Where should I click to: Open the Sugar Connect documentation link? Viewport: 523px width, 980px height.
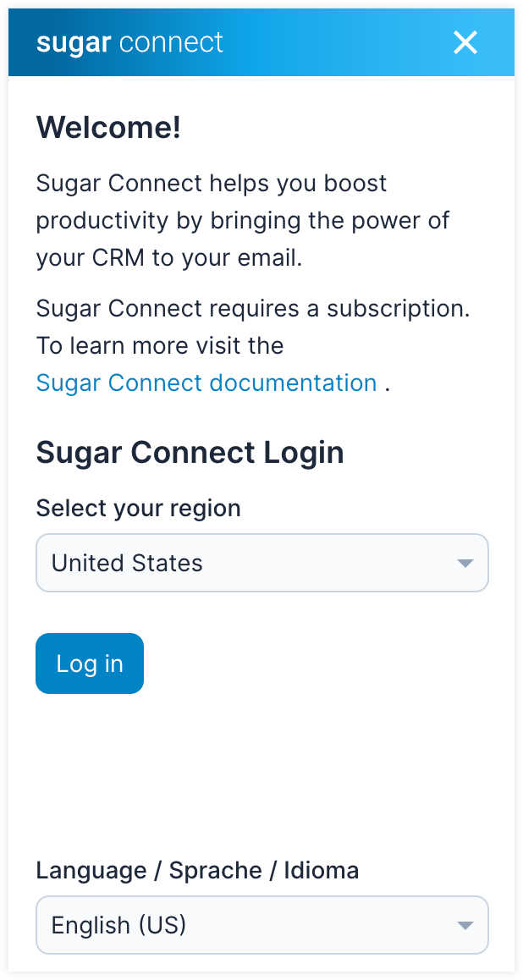point(206,383)
